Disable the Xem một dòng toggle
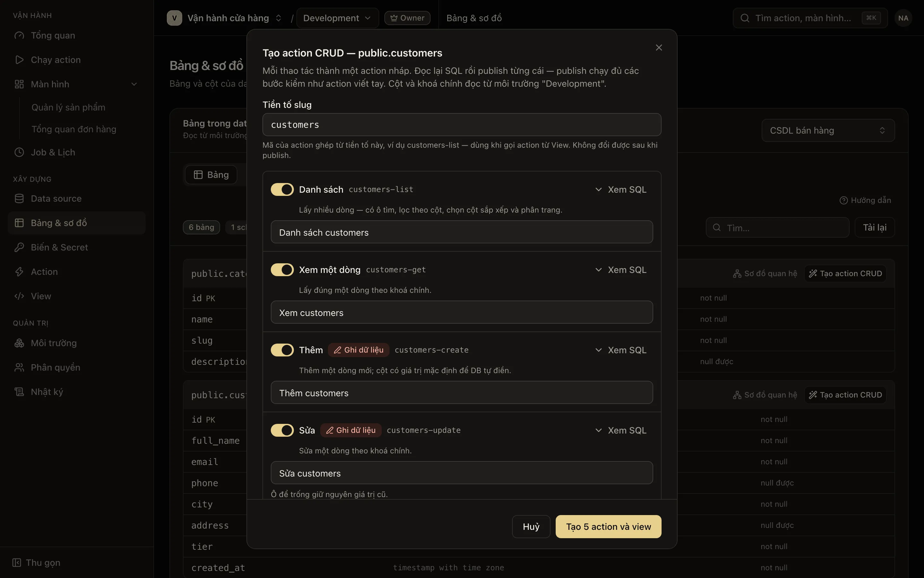Image resolution: width=924 pixels, height=578 pixels. [282, 270]
